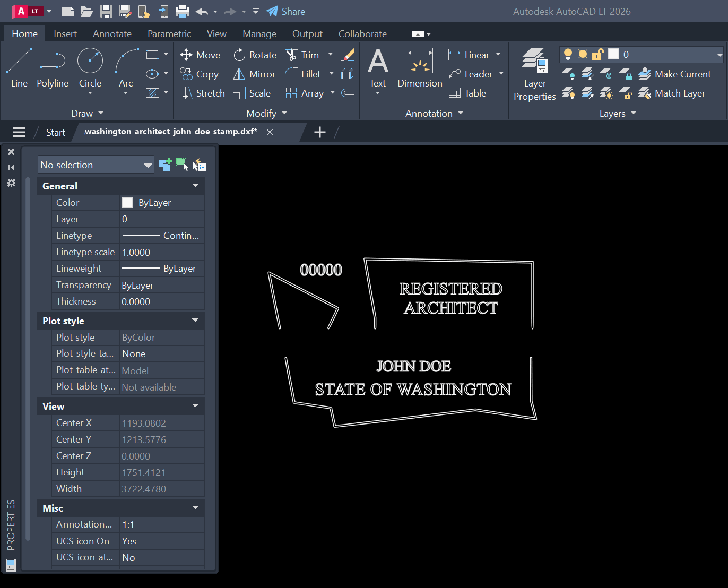The height and width of the screenshot is (588, 728).
Task: Open the file tab hamburger menu
Action: point(19,132)
